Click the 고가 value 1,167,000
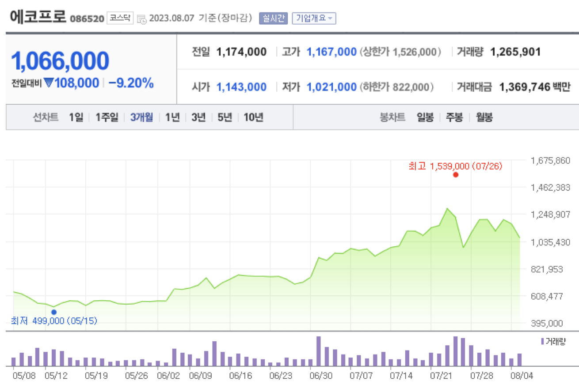Viewport: 579px width, 392px height. coord(331,52)
